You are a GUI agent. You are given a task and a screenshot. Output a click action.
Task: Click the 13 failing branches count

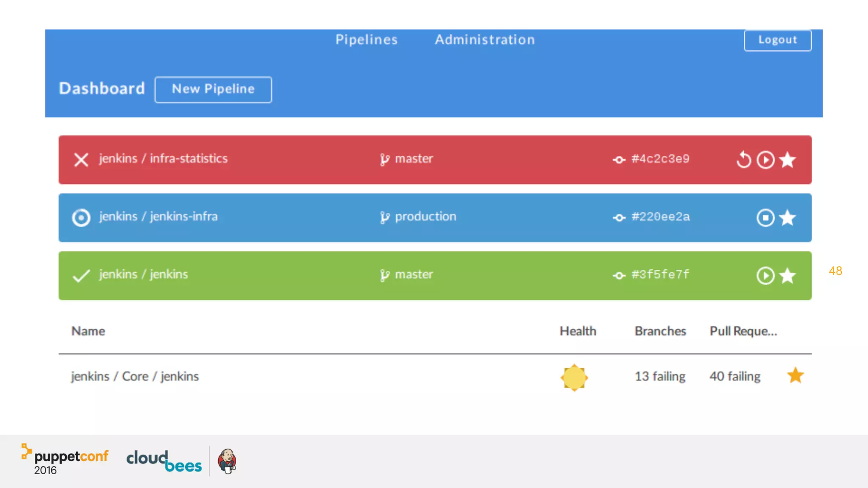[x=660, y=376]
